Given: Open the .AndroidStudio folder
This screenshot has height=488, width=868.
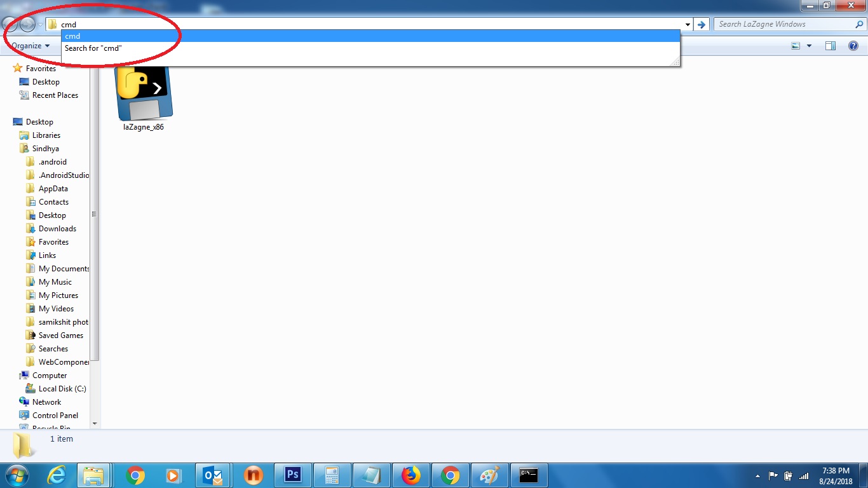Looking at the screenshot, I should [64, 175].
